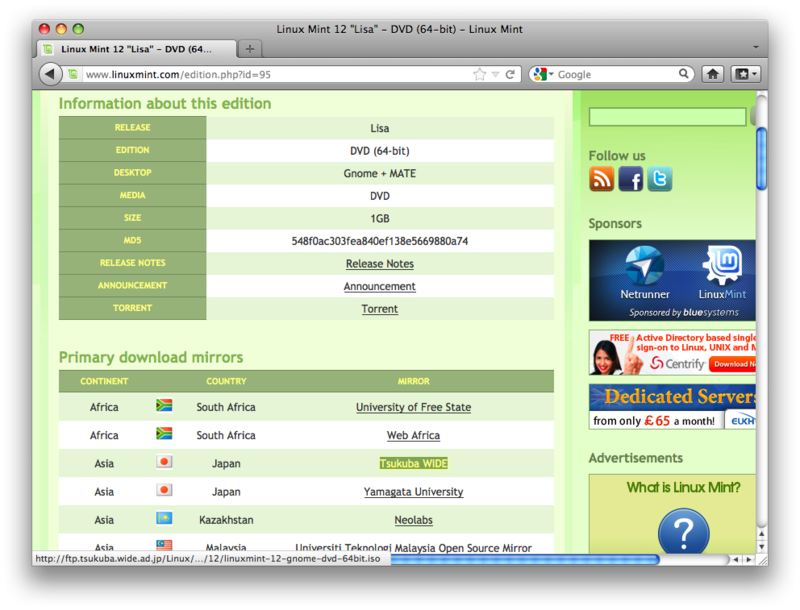
Task: Click South African flag in Web Africa row
Action: (x=164, y=433)
